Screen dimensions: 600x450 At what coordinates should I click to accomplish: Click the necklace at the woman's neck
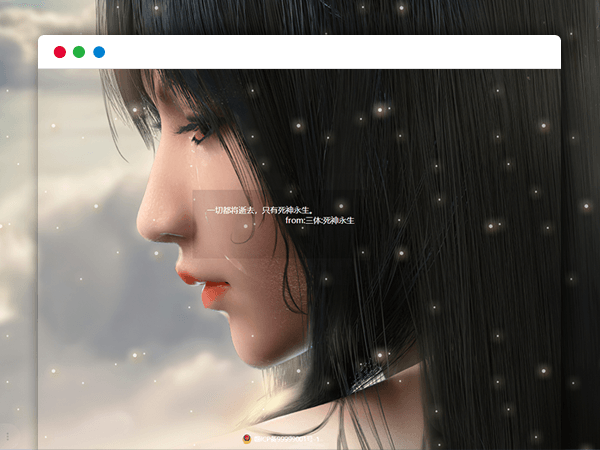(x=370, y=380)
